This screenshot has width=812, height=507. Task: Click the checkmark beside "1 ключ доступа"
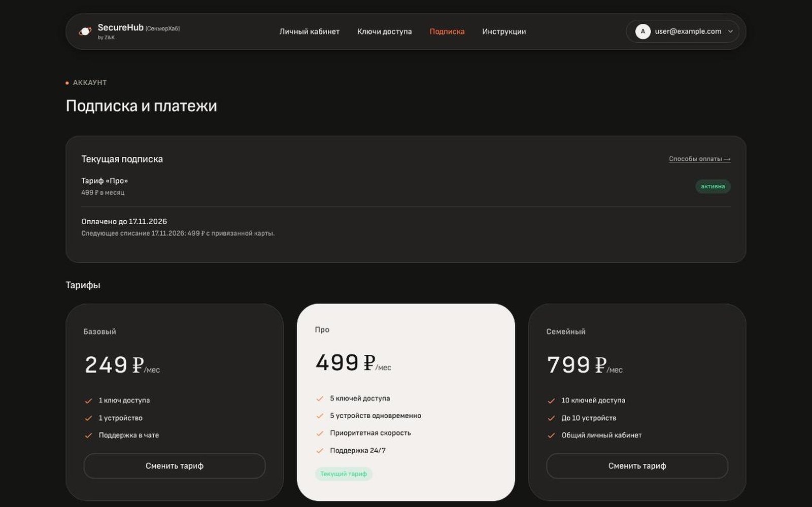pyautogui.click(x=88, y=401)
